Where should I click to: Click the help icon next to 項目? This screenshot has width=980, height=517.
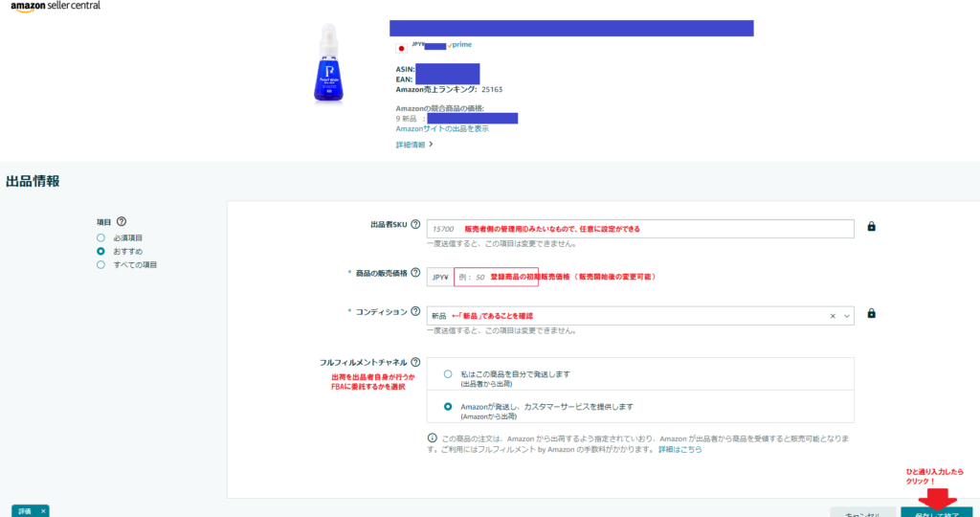pos(122,221)
